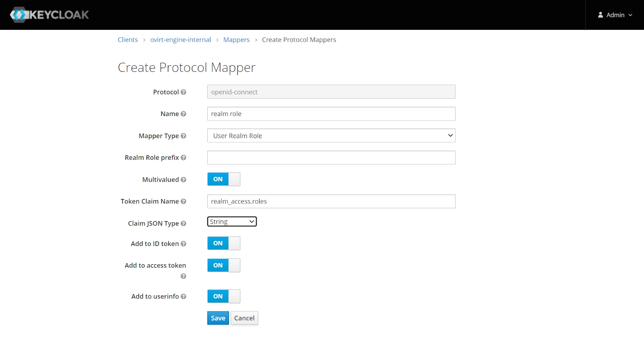Toggle the Add to userinfo switch
Viewport: 644px width, 340px height.
point(224,296)
